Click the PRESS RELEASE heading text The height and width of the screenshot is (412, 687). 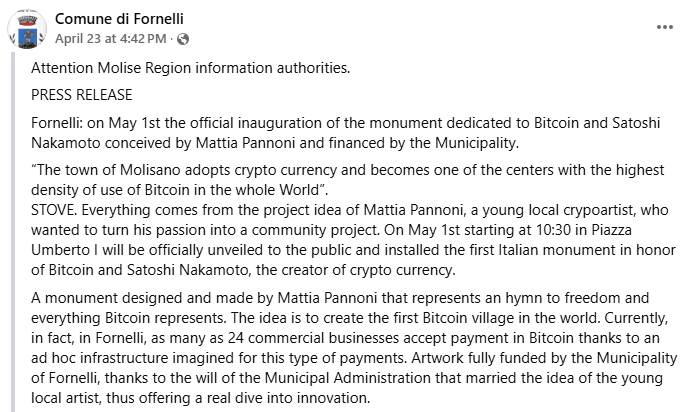click(81, 95)
